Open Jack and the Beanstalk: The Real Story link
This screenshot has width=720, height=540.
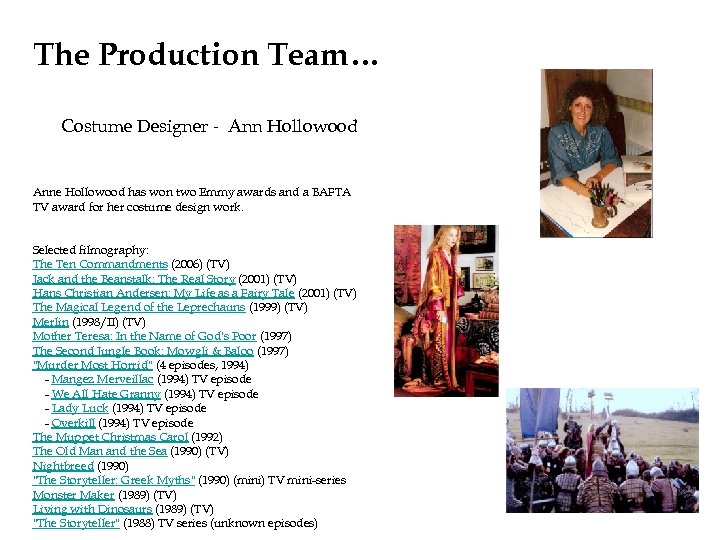click(134, 279)
